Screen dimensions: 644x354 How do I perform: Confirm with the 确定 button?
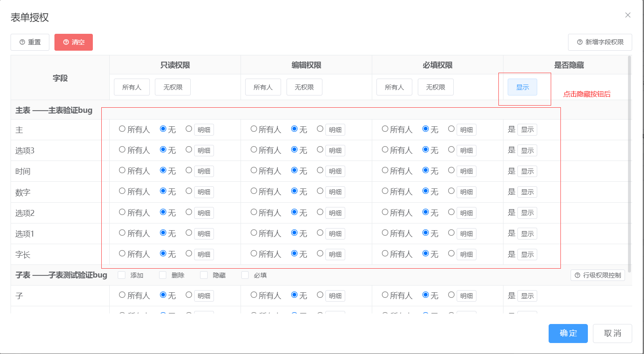click(568, 333)
